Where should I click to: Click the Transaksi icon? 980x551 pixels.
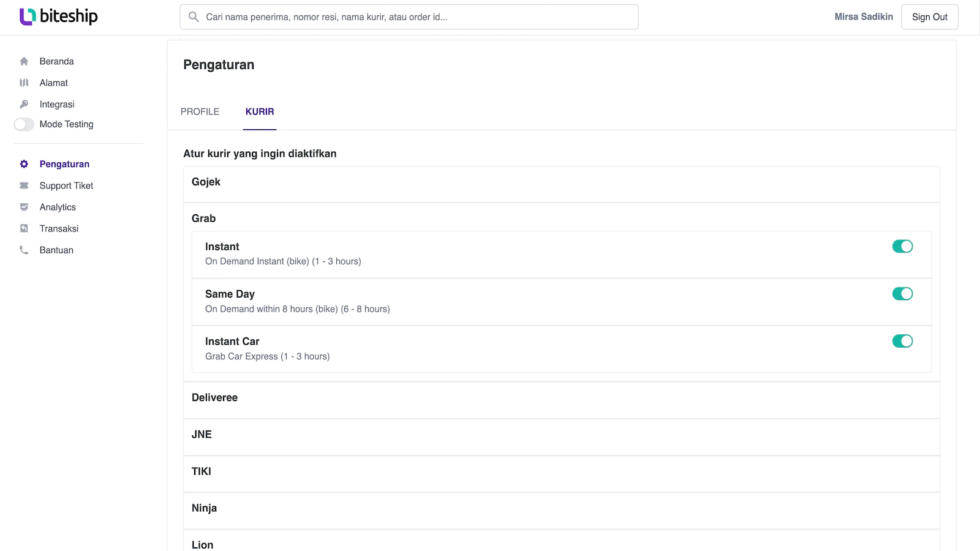(24, 228)
